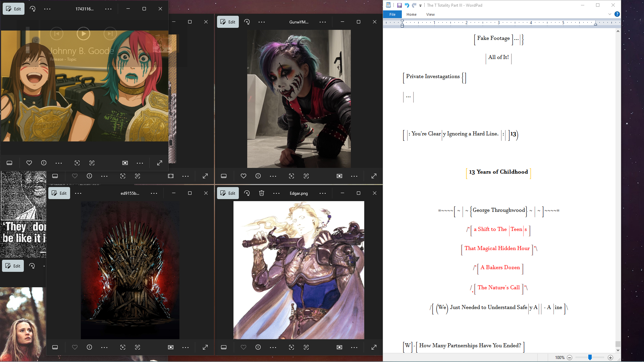Switch to the View tab in WordPad
This screenshot has height=362, width=644.
coord(430,14)
